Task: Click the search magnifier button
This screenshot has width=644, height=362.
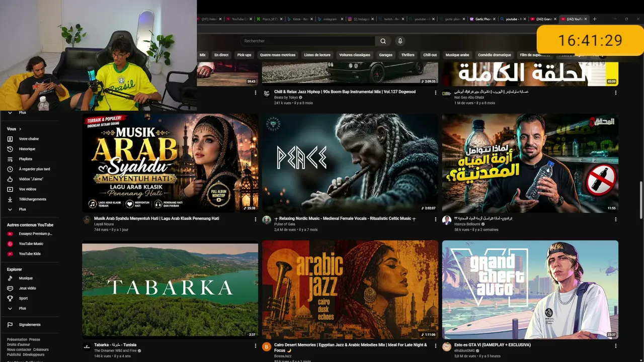Action: tap(383, 41)
